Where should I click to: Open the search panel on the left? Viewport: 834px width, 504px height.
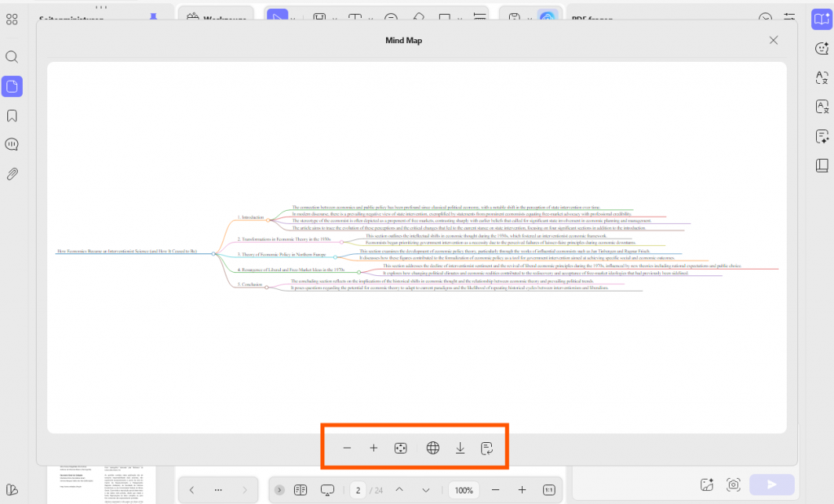(x=11, y=57)
